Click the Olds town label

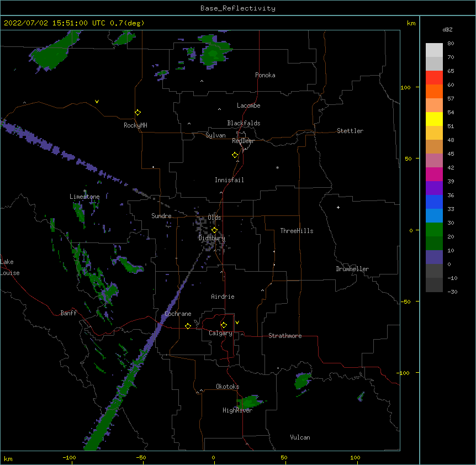pyautogui.click(x=214, y=218)
